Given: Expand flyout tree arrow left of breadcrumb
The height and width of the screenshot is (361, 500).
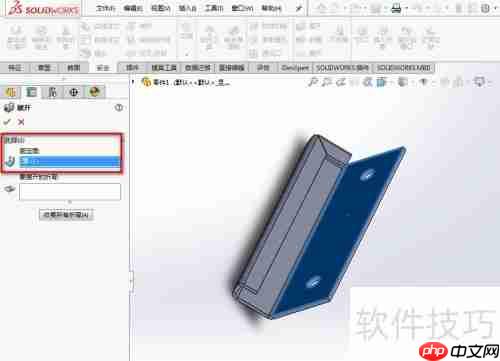Looking at the screenshot, I should (133, 82).
